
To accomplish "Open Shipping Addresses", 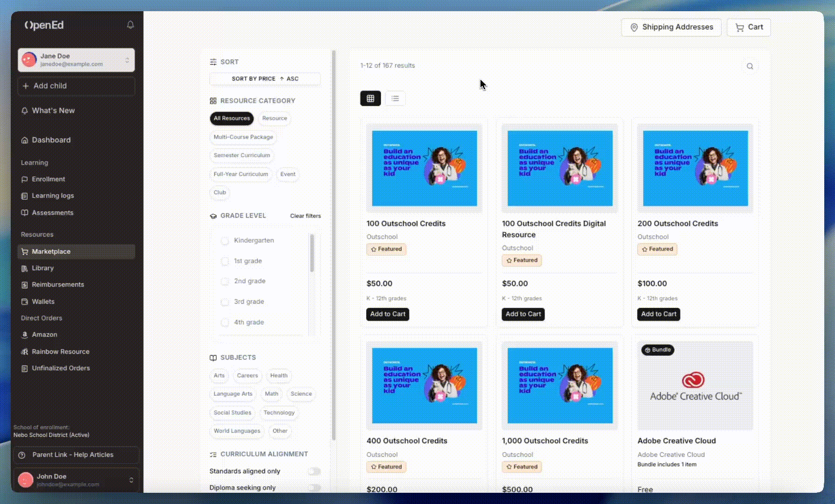I will [671, 28].
